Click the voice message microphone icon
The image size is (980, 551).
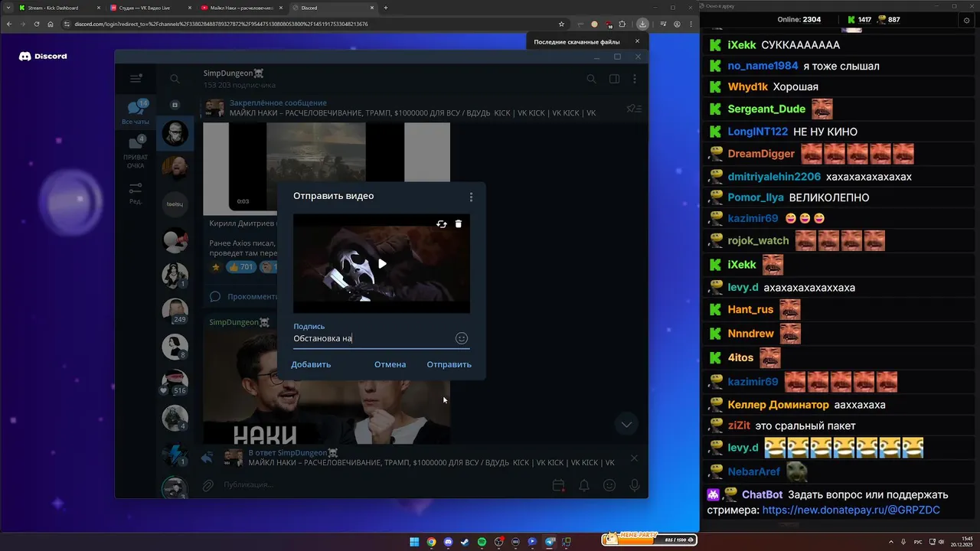635,485
